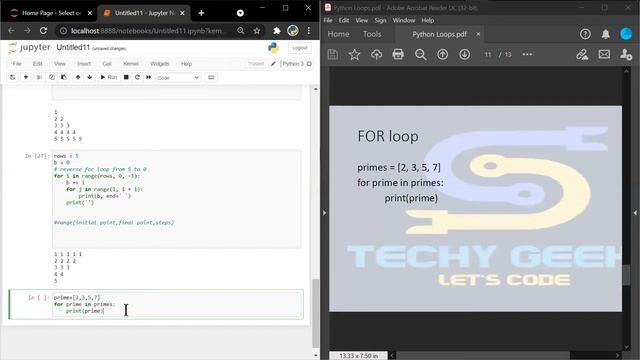The image size is (640, 360).
Task: Open the command palette keyboard icon
Action: click(x=211, y=77)
